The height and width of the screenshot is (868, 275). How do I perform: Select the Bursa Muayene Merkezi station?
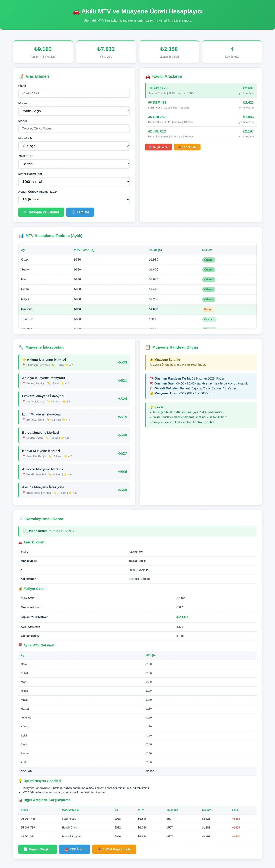(x=74, y=435)
